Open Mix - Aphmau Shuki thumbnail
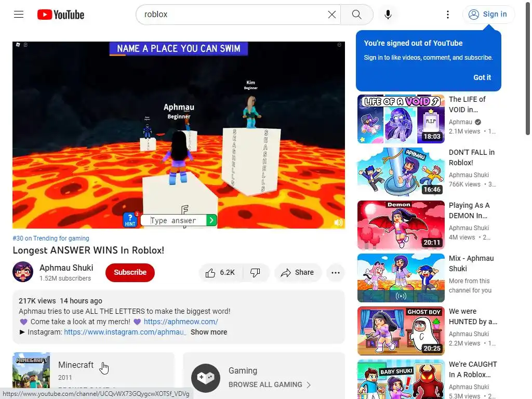Viewport: 532px width, 399px height. click(401, 278)
